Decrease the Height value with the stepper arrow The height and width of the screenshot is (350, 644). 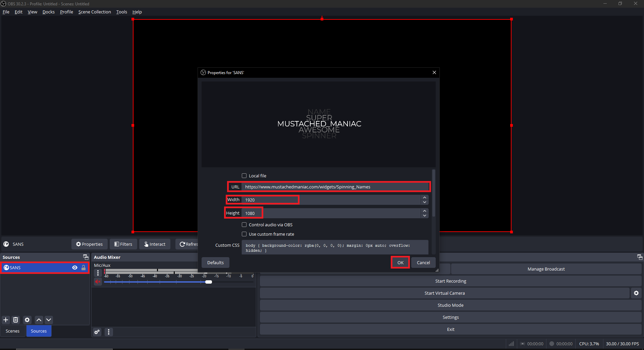pos(424,216)
